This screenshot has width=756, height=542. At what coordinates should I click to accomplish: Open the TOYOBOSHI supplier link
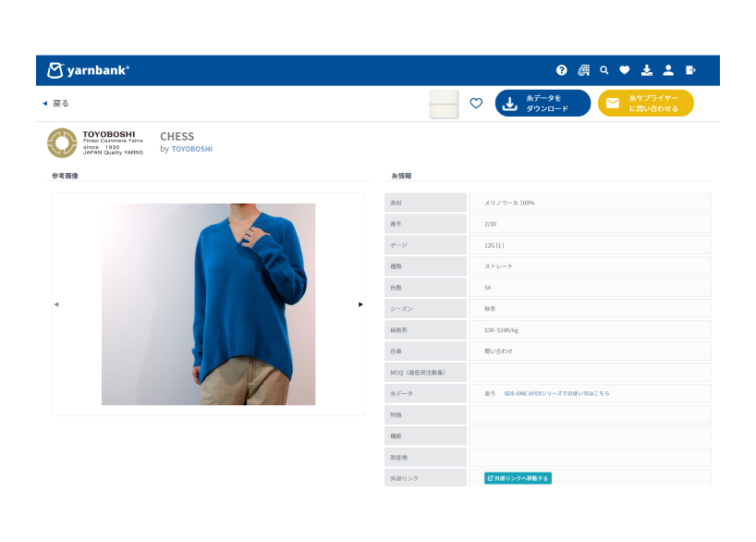191,149
